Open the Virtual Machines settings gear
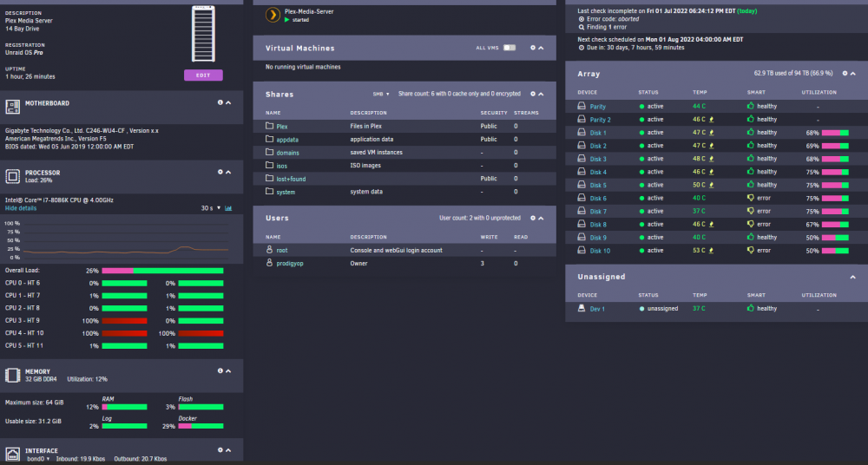The image size is (868, 465). click(x=533, y=48)
